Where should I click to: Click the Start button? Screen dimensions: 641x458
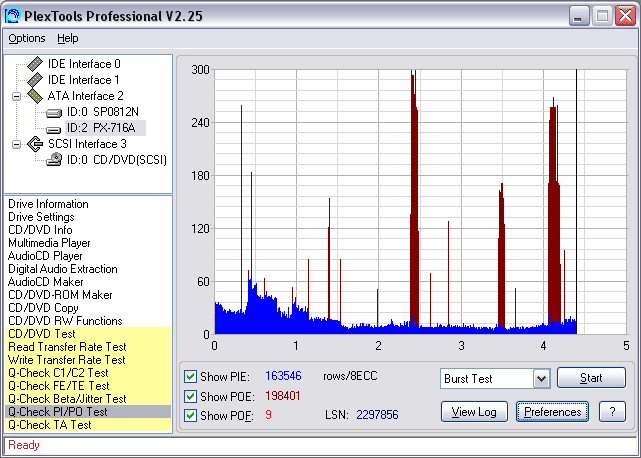[591, 378]
